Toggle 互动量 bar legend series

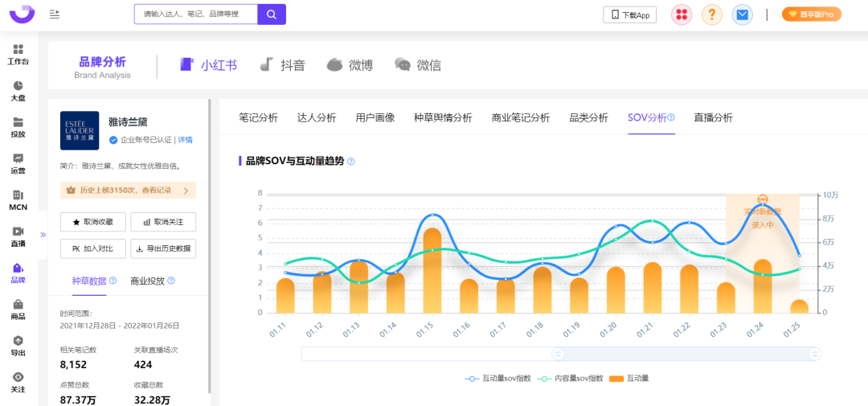tap(628, 379)
